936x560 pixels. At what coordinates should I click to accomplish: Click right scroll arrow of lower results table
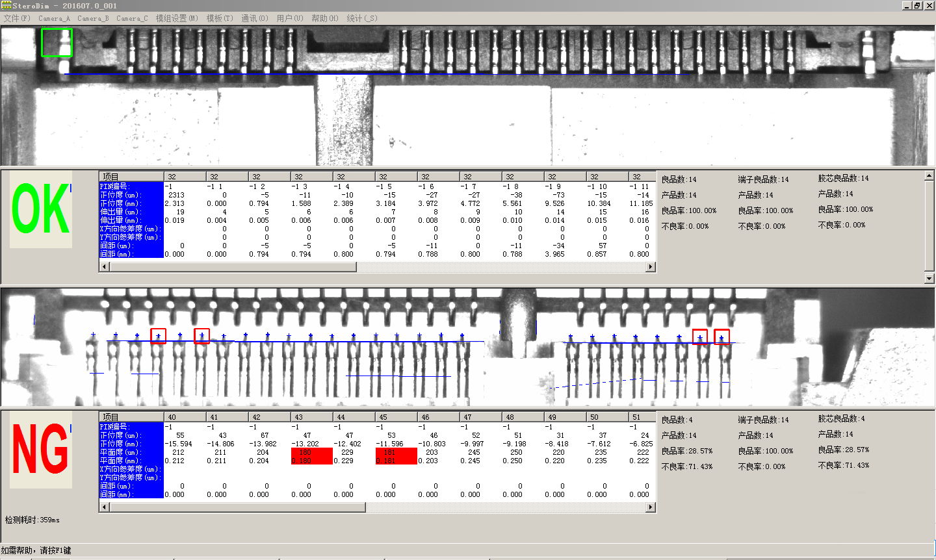click(650, 507)
